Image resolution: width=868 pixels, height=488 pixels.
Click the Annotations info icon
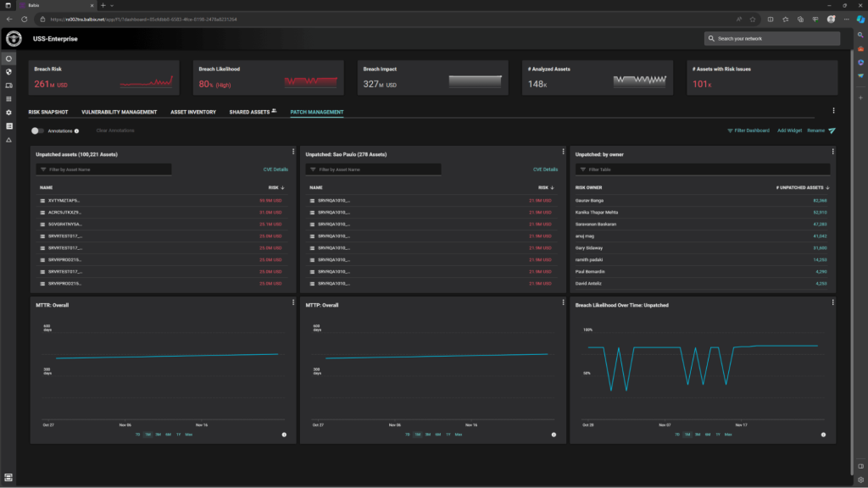pos(77,131)
